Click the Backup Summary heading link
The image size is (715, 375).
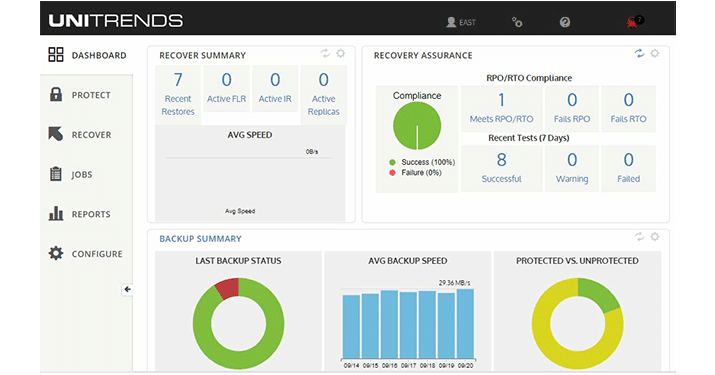click(x=200, y=239)
